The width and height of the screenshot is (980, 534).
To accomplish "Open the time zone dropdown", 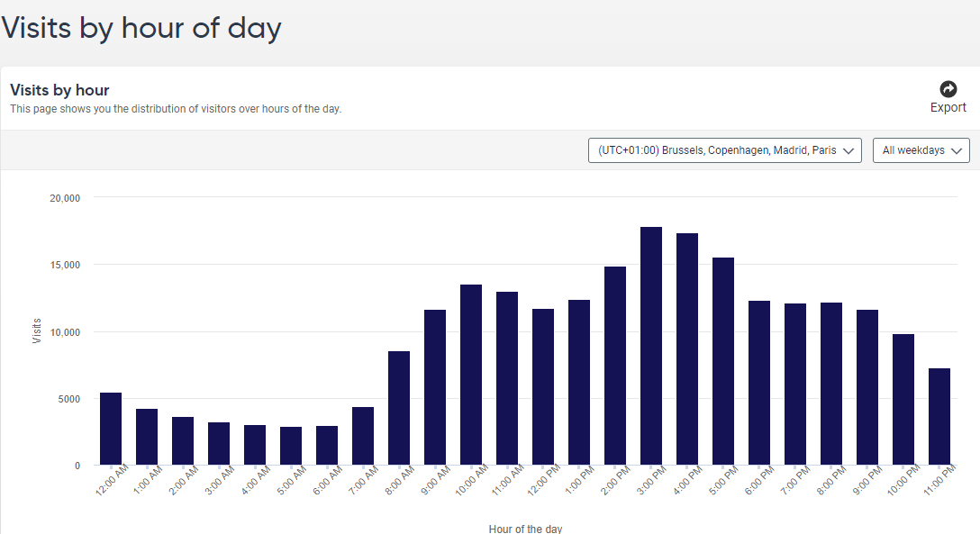I will pyautogui.click(x=724, y=150).
